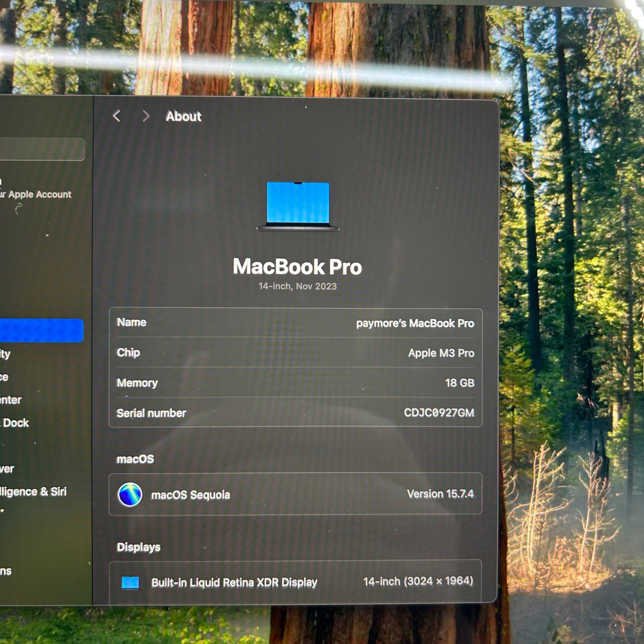This screenshot has width=644, height=644.
Task: Open the Dock sidebar item
Action: pyautogui.click(x=15, y=423)
